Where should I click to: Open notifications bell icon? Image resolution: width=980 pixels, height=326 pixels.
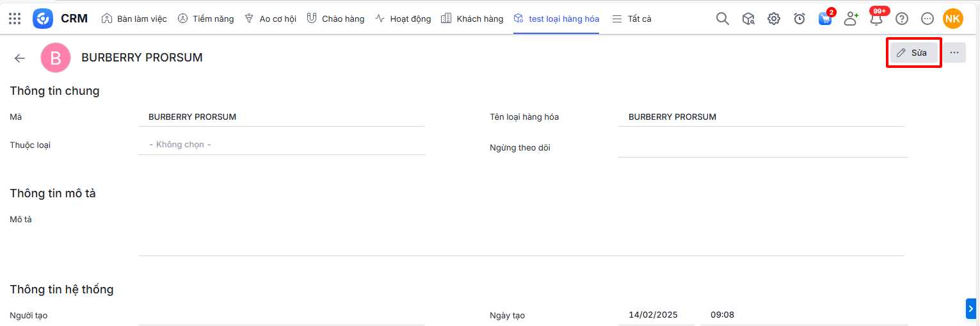[x=876, y=19]
